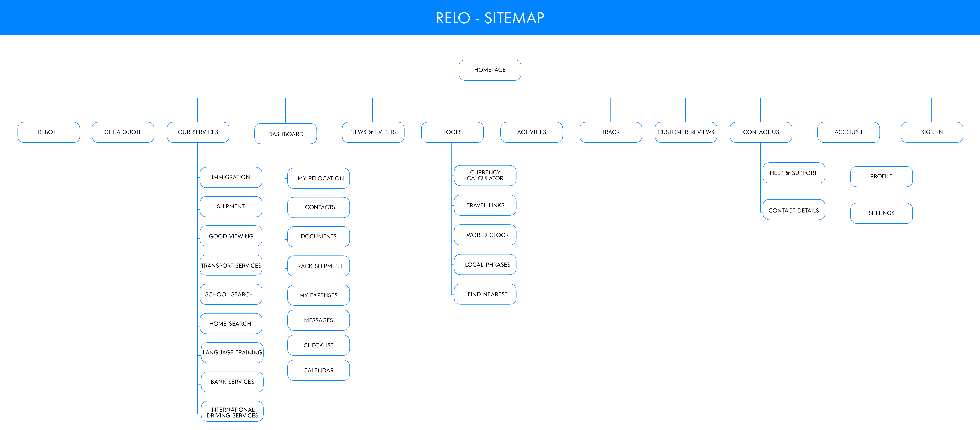Select the DASHBOARD parent node
Image resolution: width=980 pixels, height=430 pixels.
pyautogui.click(x=285, y=134)
